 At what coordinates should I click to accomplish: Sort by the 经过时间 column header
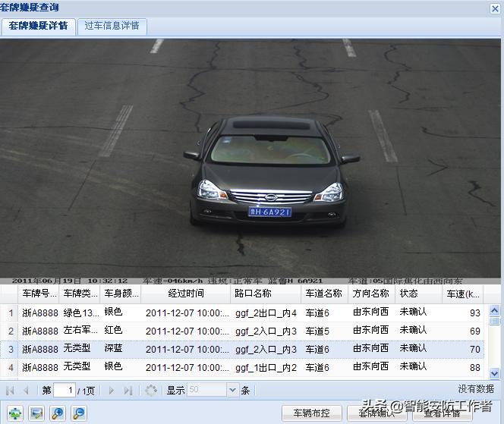click(186, 294)
